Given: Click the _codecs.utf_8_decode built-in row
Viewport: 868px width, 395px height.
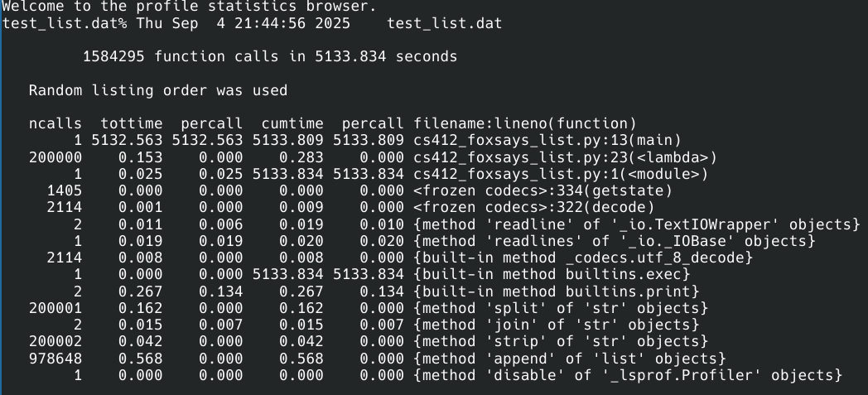Looking at the screenshot, I should [583, 258].
